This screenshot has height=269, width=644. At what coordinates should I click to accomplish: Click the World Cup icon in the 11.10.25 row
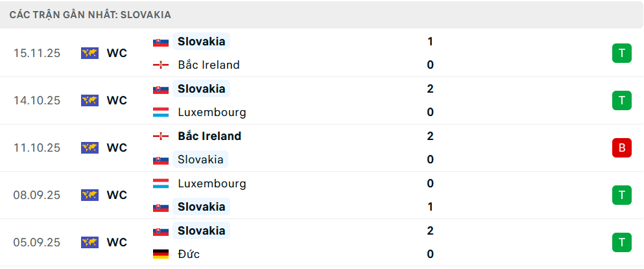point(89,148)
